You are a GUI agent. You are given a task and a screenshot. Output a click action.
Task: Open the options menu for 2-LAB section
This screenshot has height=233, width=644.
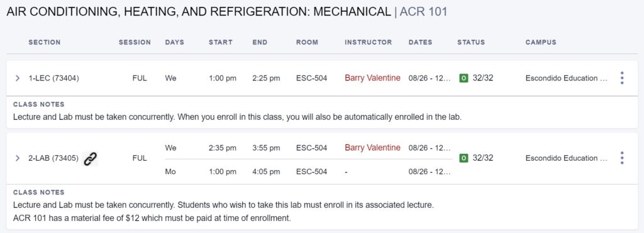click(622, 158)
